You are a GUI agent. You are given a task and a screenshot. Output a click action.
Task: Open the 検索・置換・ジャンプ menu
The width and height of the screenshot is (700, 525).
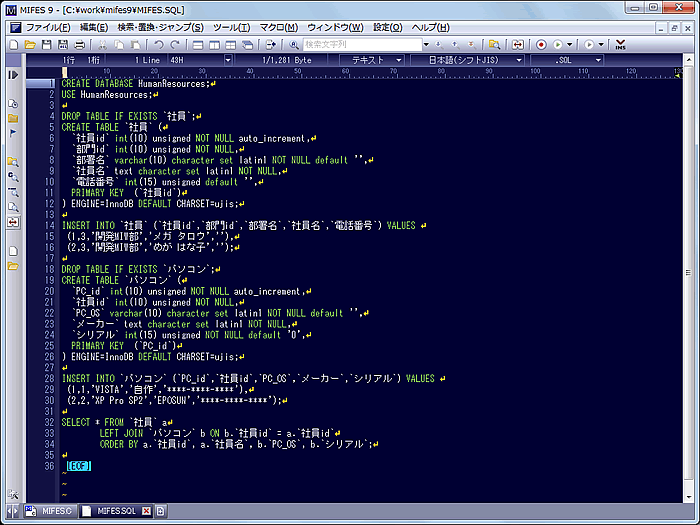(x=160, y=27)
